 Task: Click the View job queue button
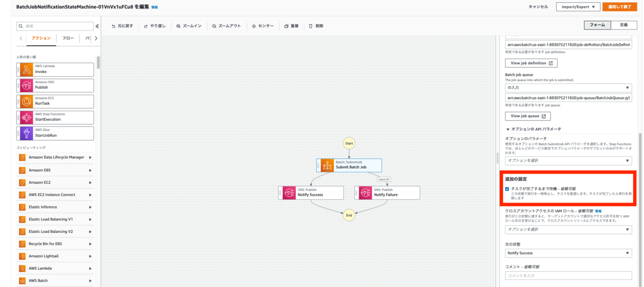(528, 116)
